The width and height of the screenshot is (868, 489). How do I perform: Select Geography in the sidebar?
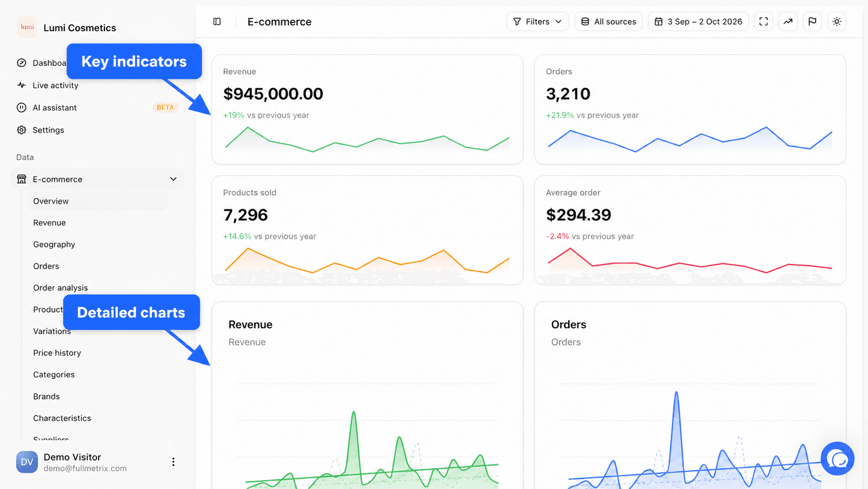coord(54,244)
